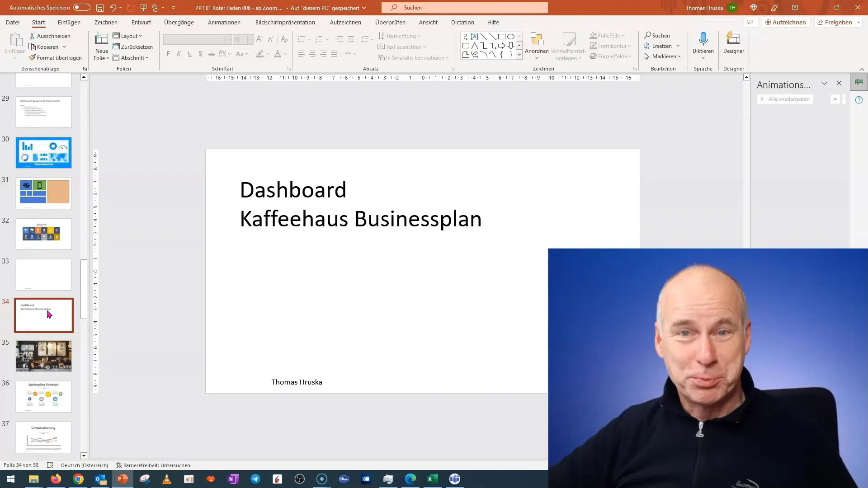
Task: Open Designer ideas
Action: (733, 43)
